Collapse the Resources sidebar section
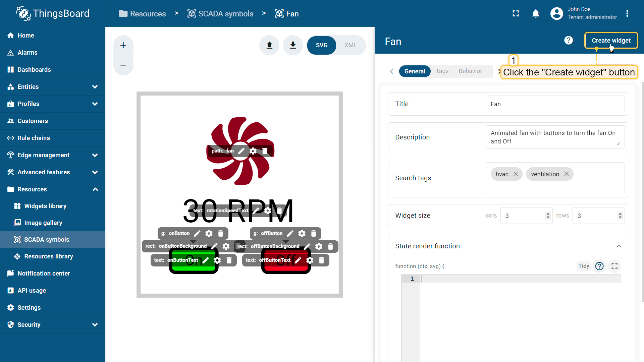Screen dimensions: 644x362 coord(95,189)
